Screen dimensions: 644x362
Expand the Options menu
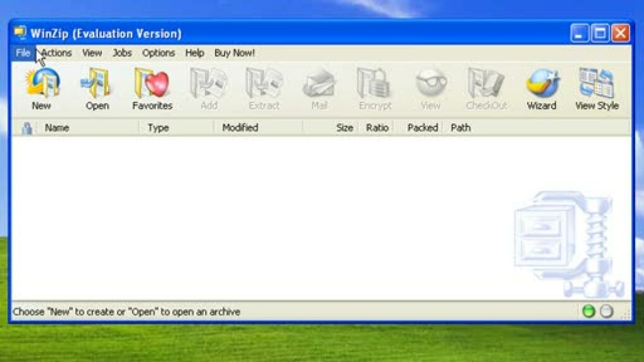coord(158,53)
